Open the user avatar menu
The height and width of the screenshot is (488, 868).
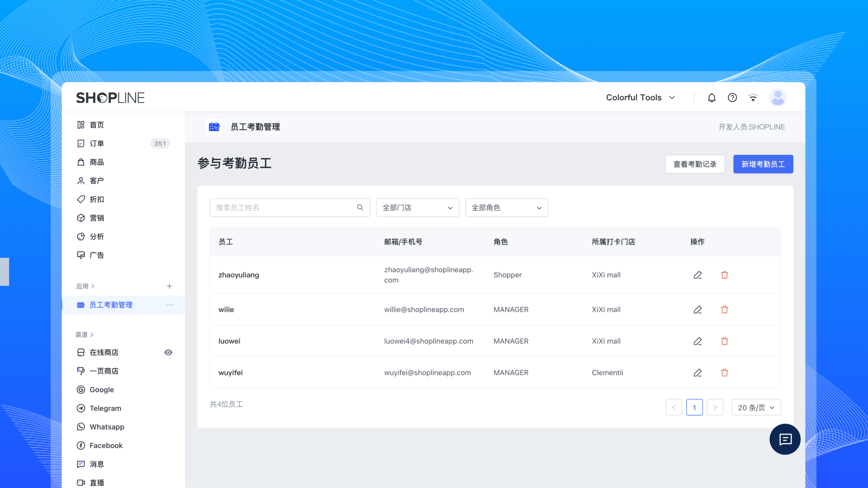[x=778, y=98]
